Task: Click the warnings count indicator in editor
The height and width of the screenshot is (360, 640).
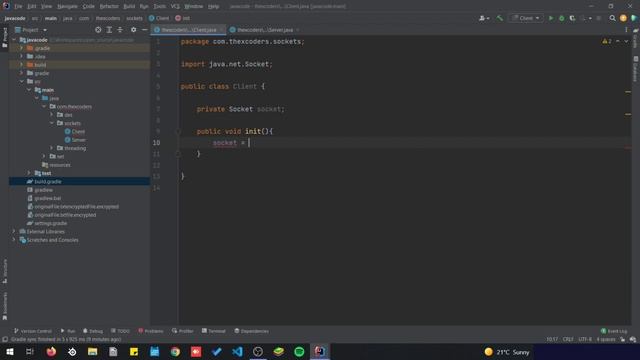Action: [x=607, y=41]
